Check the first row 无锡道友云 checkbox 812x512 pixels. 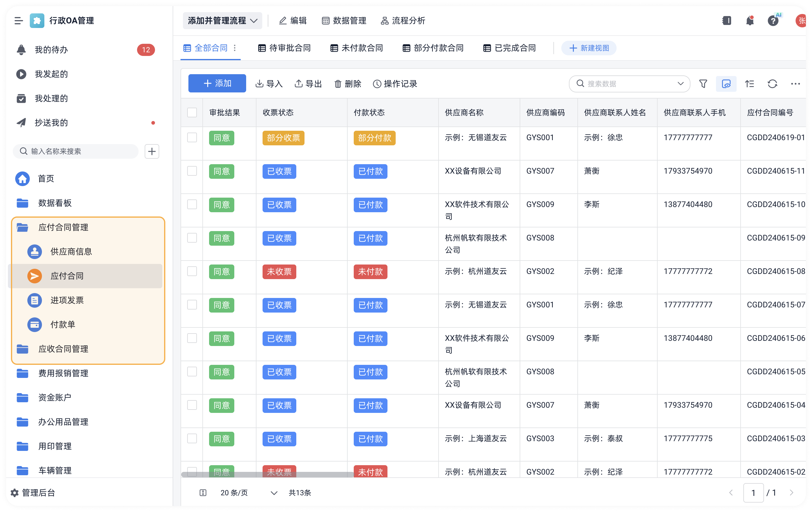[192, 138]
